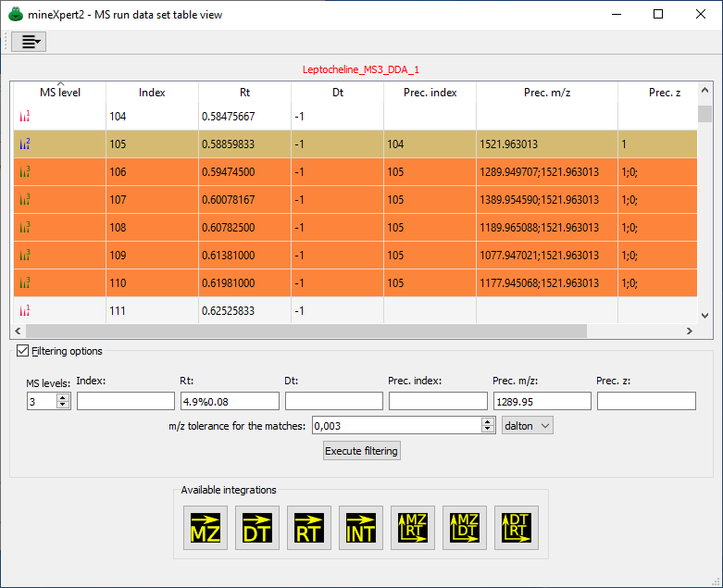Increase MS levels with the spinner up arrow
Screen dimensions: 723x588
63,397
